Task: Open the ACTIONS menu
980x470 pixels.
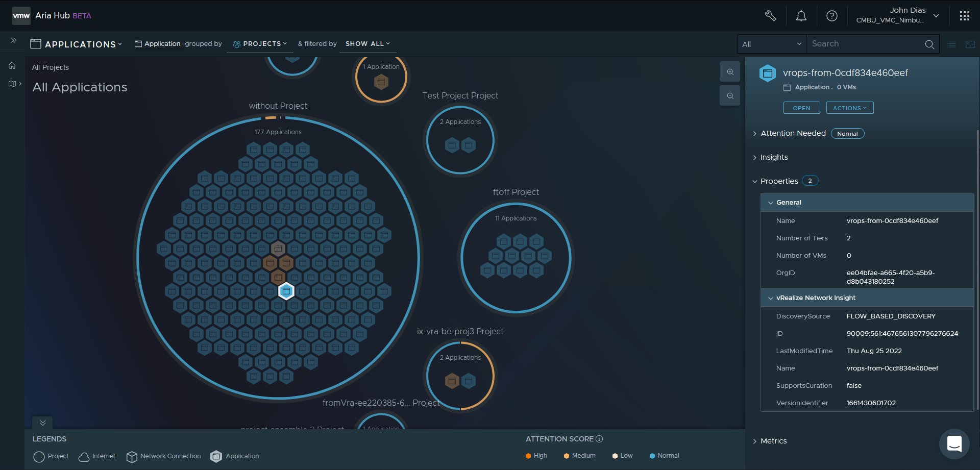Action: tap(850, 108)
